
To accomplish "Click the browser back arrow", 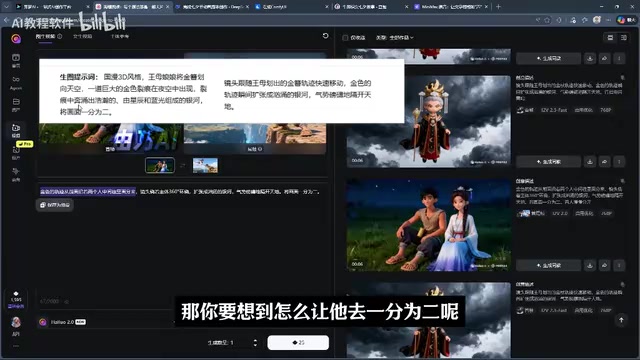I will point(7,20).
